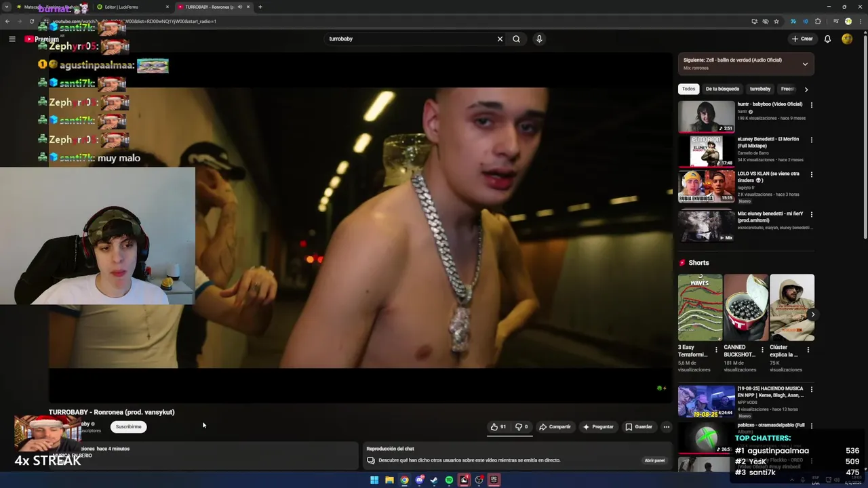868x488 pixels.
Task: Click the page vertical scrollbar
Action: 865,136
